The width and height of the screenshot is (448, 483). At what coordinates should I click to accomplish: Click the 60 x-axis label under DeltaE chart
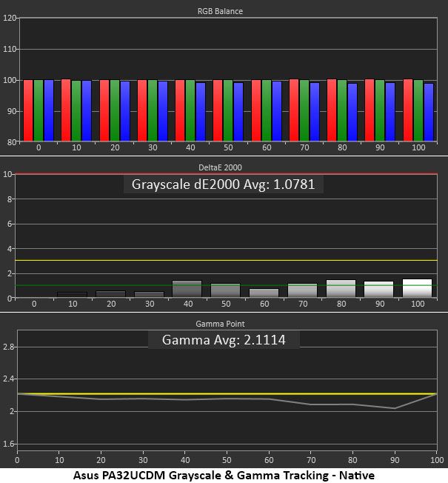264,304
